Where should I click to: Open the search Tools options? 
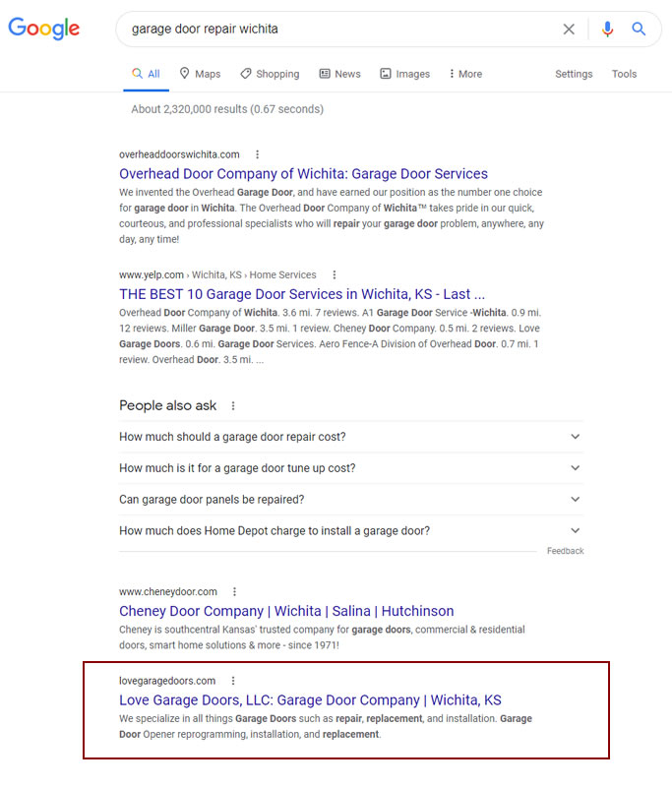624,74
